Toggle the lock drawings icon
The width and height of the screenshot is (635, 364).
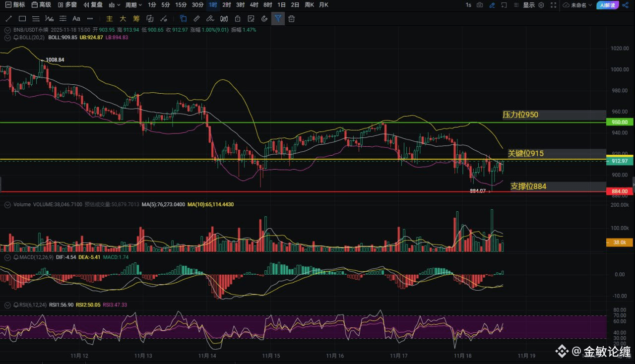237,19
